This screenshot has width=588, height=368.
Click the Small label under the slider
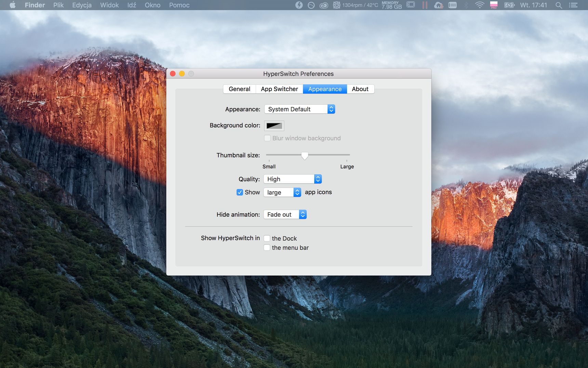269,166
